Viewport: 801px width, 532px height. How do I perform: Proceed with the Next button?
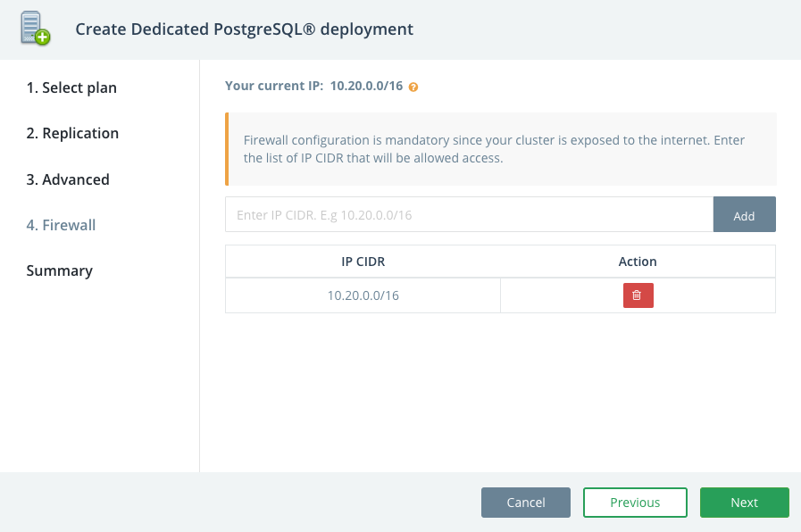[x=745, y=503]
